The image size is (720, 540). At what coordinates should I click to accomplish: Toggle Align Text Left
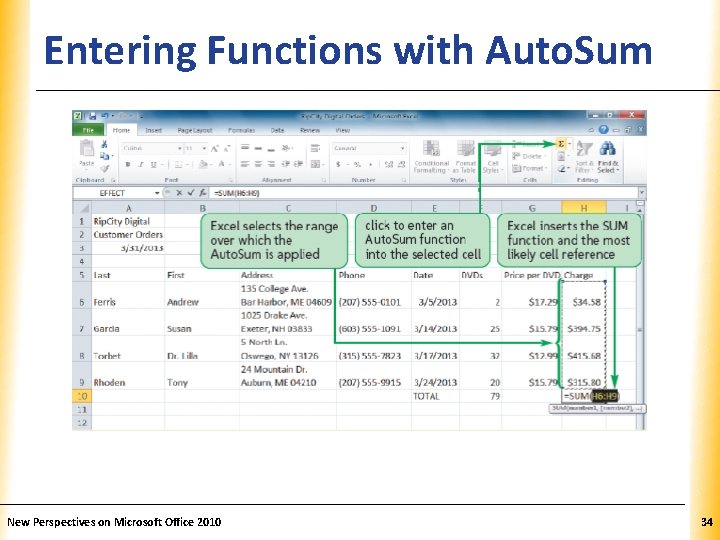(x=245, y=164)
